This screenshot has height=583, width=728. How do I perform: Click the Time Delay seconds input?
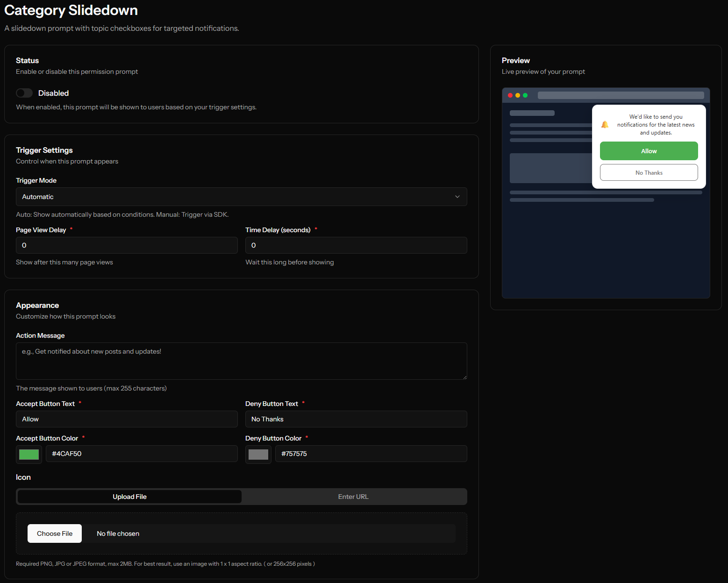click(356, 245)
